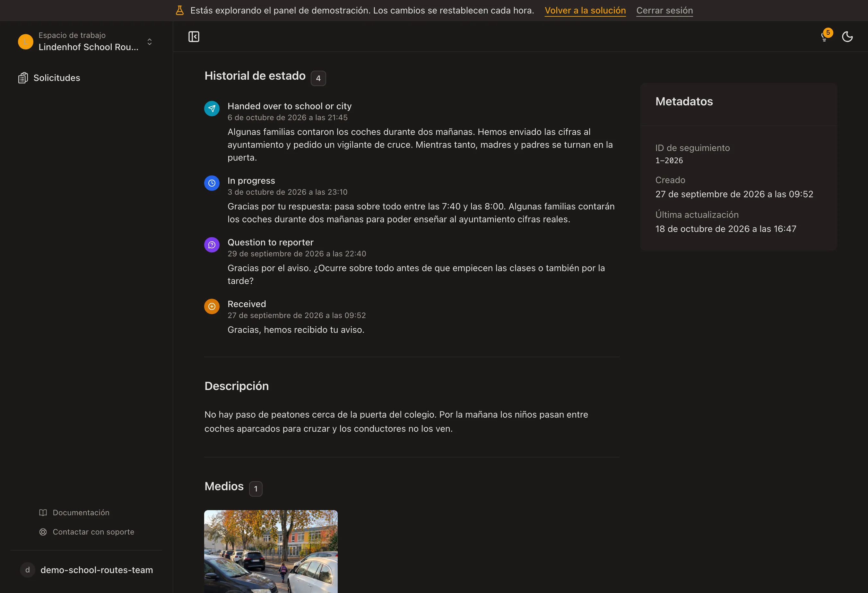Click the clock icon for In progress status
This screenshot has width=868, height=593.
(x=212, y=183)
